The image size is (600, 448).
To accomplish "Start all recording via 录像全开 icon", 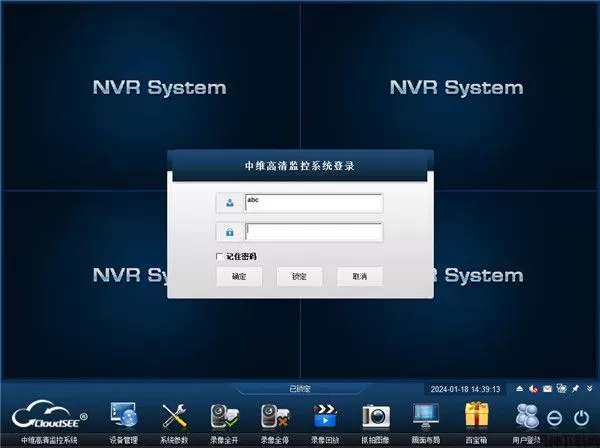I will pyautogui.click(x=225, y=416).
